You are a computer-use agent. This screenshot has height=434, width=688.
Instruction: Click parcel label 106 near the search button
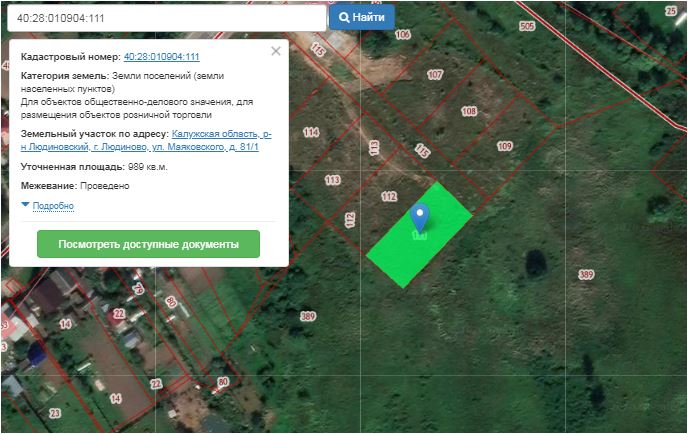click(x=403, y=34)
